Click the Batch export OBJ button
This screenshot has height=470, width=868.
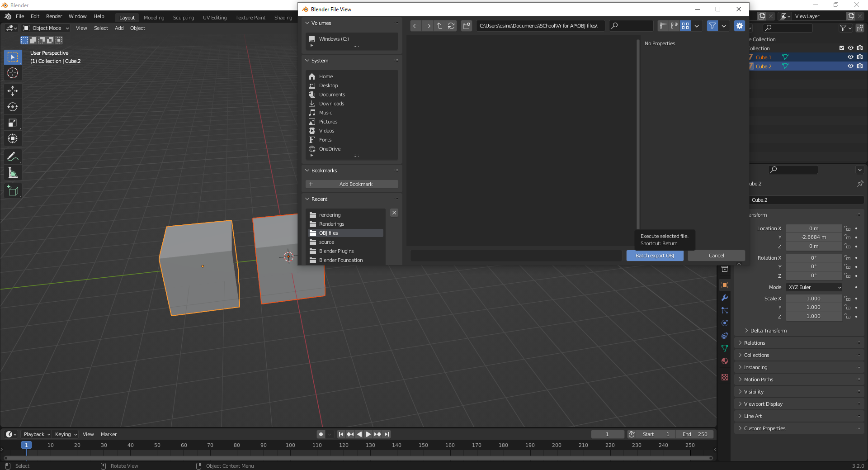click(655, 256)
